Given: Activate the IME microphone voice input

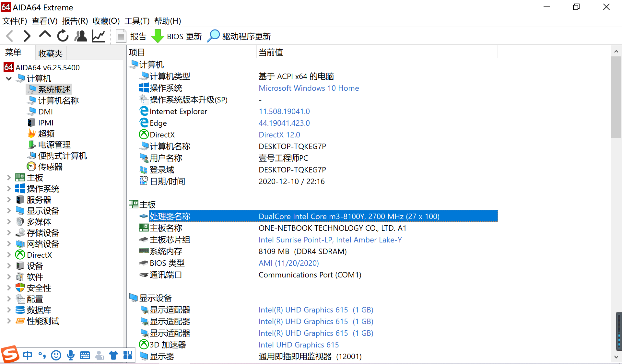Looking at the screenshot, I should pos(70,355).
